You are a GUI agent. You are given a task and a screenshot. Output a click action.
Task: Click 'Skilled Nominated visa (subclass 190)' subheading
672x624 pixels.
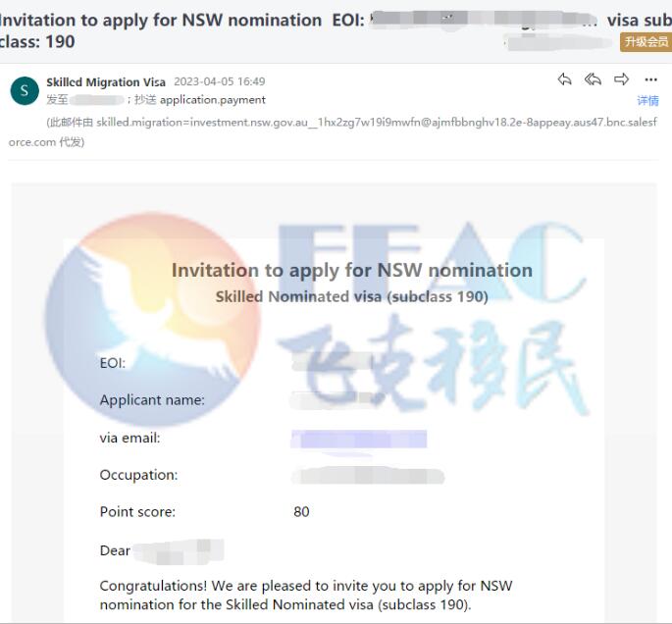[x=351, y=296]
